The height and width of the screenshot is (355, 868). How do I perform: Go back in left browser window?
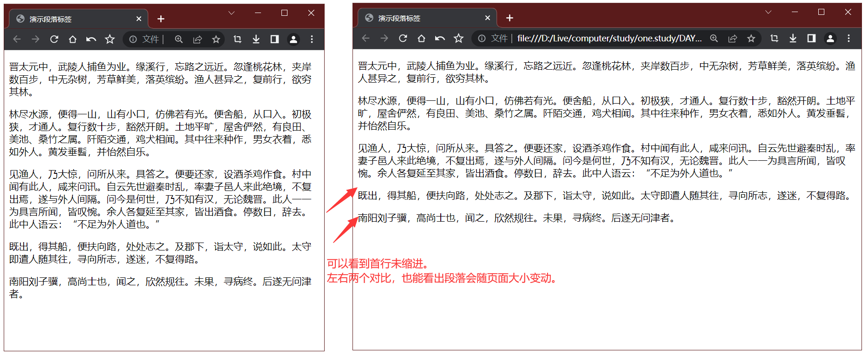17,39
